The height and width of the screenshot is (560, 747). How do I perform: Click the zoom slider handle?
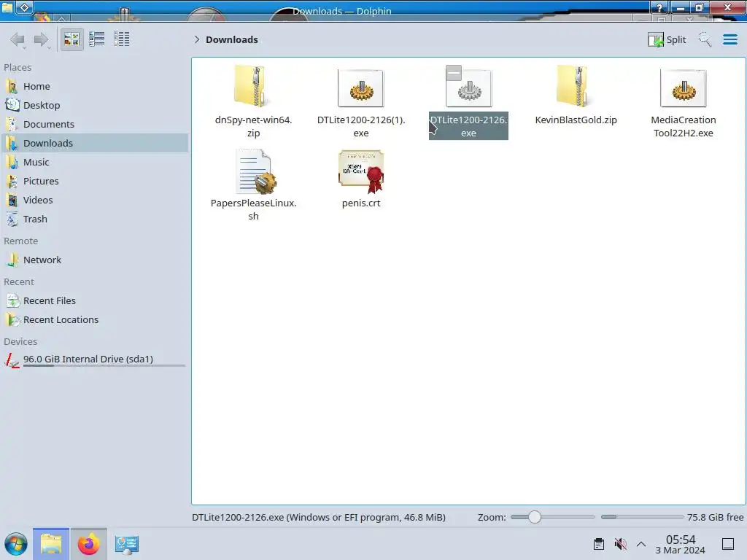[x=535, y=517]
